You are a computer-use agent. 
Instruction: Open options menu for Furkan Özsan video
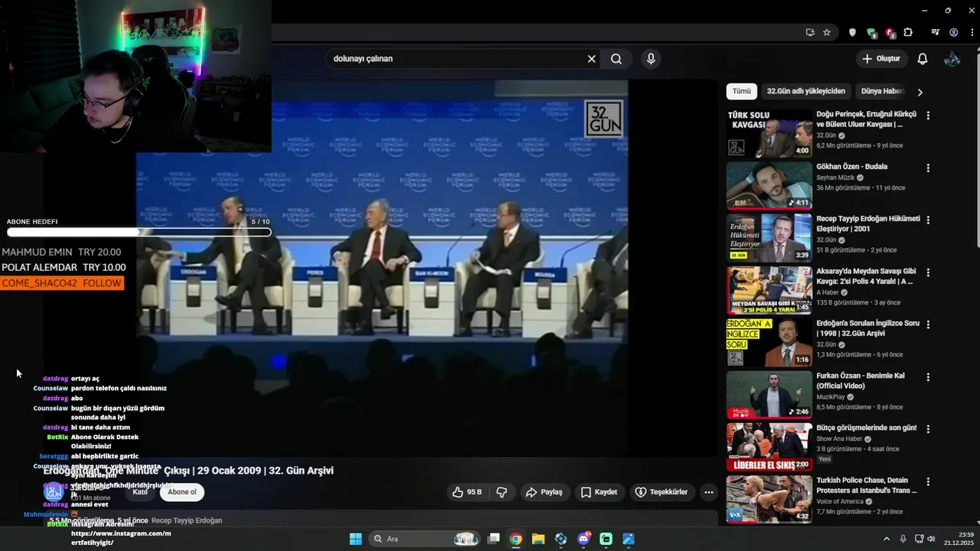tap(928, 377)
